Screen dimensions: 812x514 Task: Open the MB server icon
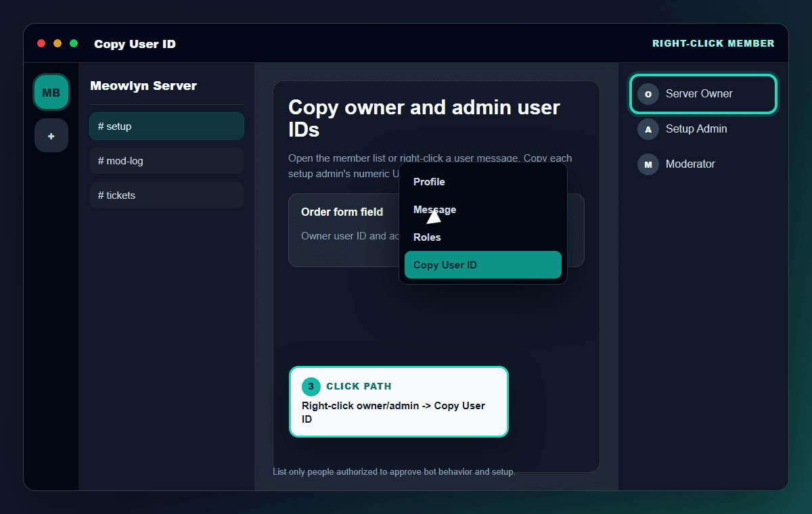pos(51,93)
